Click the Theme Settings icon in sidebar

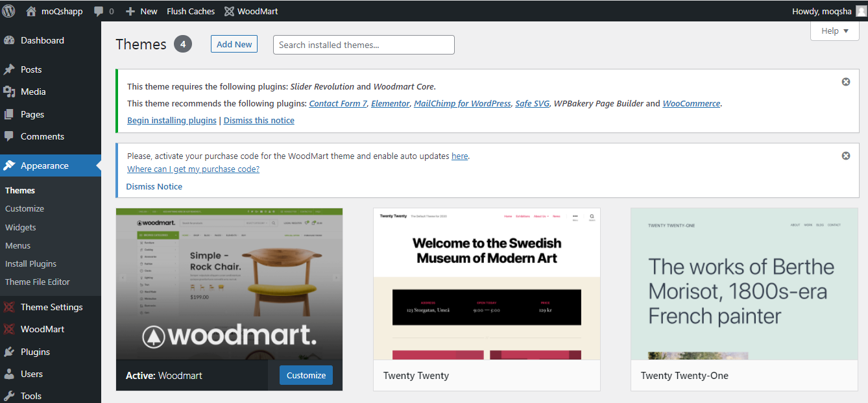(9, 307)
